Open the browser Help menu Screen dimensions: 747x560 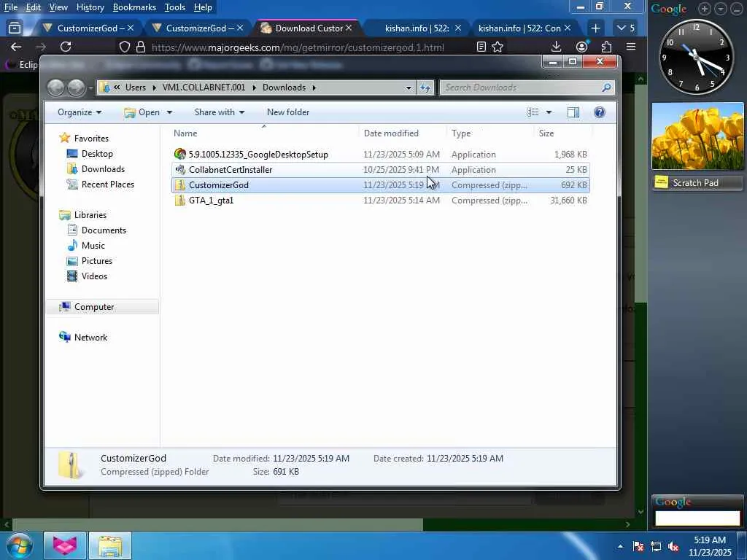(203, 7)
